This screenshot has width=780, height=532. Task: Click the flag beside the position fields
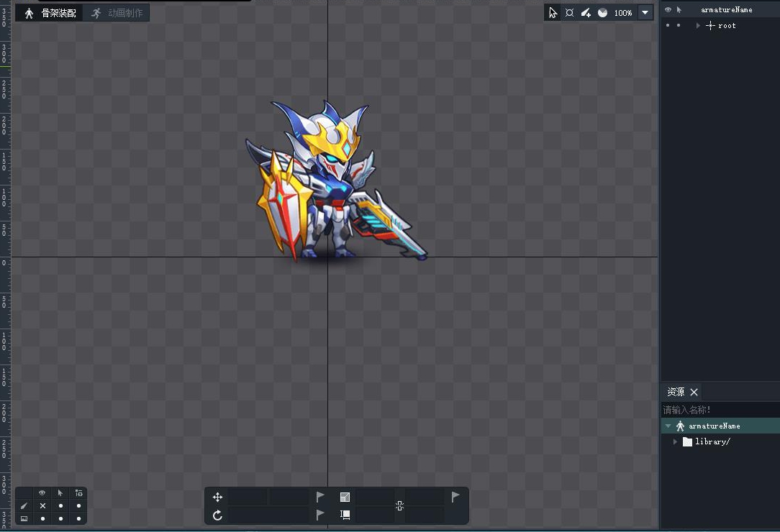(x=320, y=497)
